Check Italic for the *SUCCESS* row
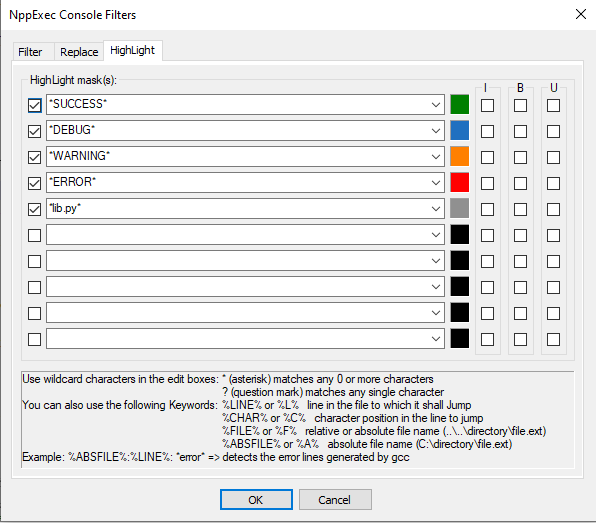Image resolution: width=596 pixels, height=523 pixels. coord(487,105)
